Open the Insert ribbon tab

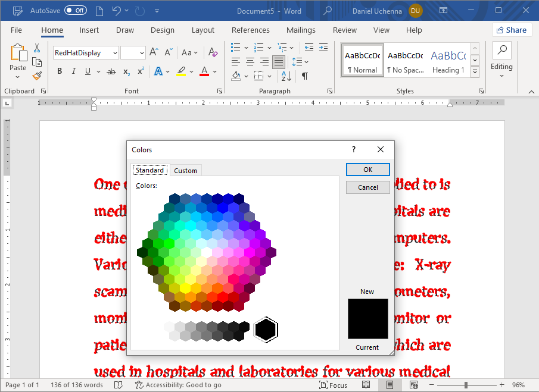[x=89, y=30]
